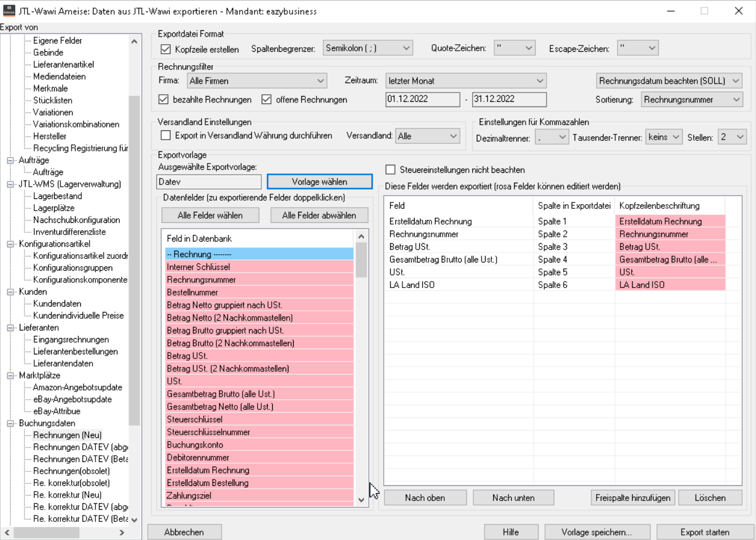756x540 pixels.
Task: Enable Steuereinstellungen nicht beachten
Action: tap(391, 170)
